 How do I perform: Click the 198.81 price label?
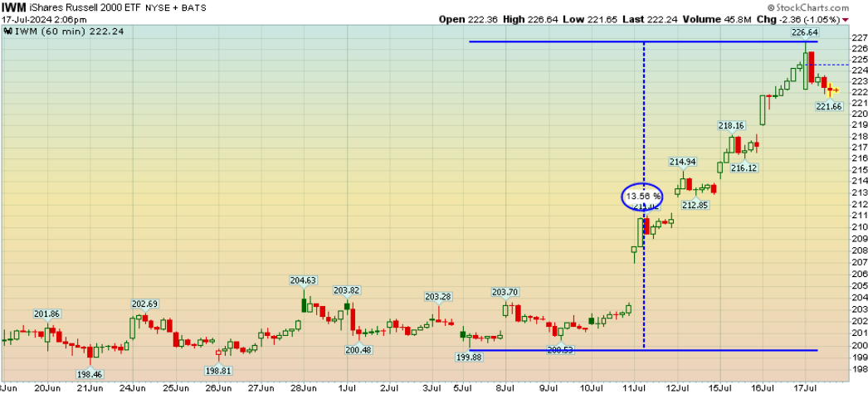(x=217, y=370)
